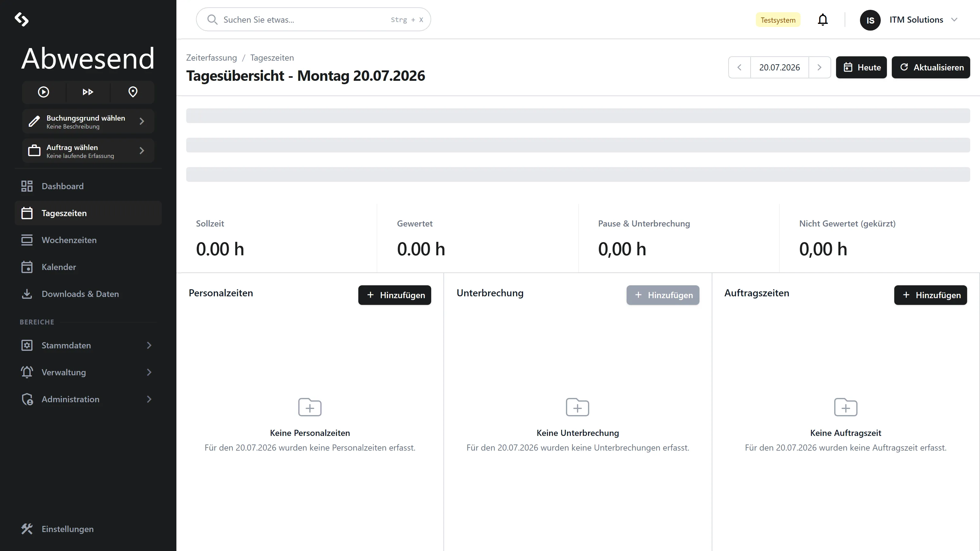Click the Tageszeiten calendar icon
Screen dimensions: 980x551
27,213
